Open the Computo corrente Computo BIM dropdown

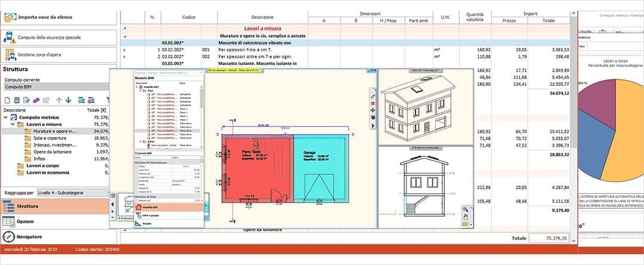tap(57, 87)
